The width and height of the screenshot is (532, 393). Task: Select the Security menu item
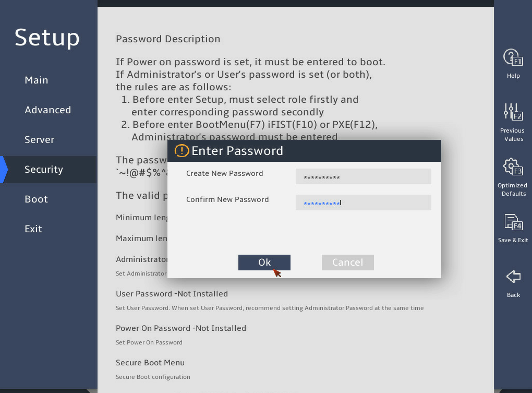coord(44,169)
